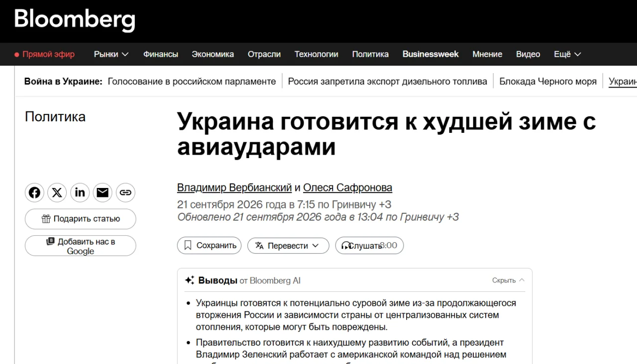Viewport: 637px width, 364px height.
Task: Play audio with Слушать headphones button
Action: [x=369, y=246]
